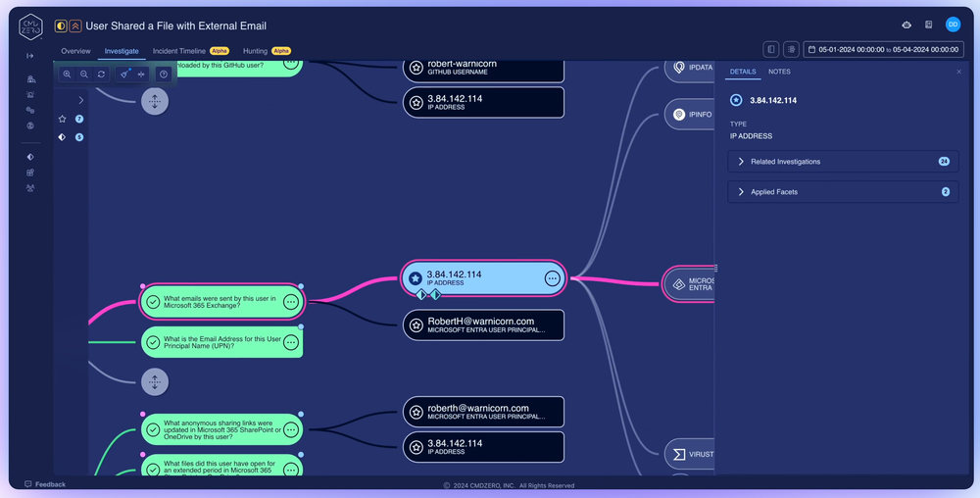Click the people group icon in the left sidebar

[30, 188]
